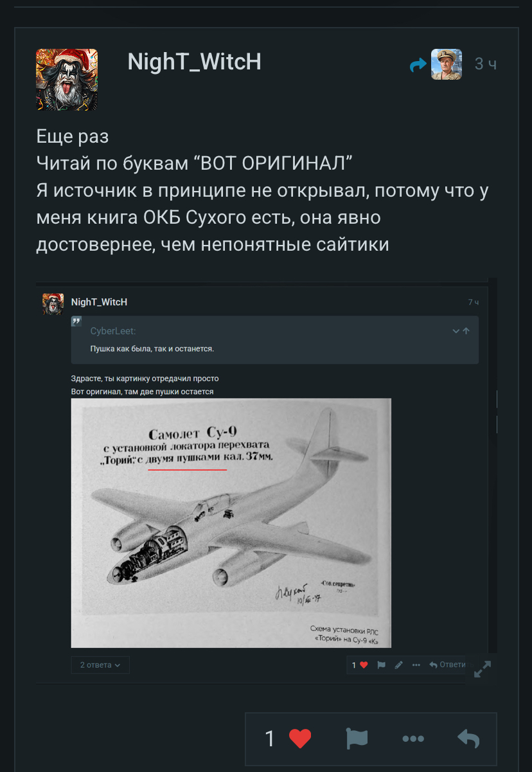This screenshot has width=532, height=772.
Task: Reply to post with bottom reply arrow
Action: click(469, 739)
